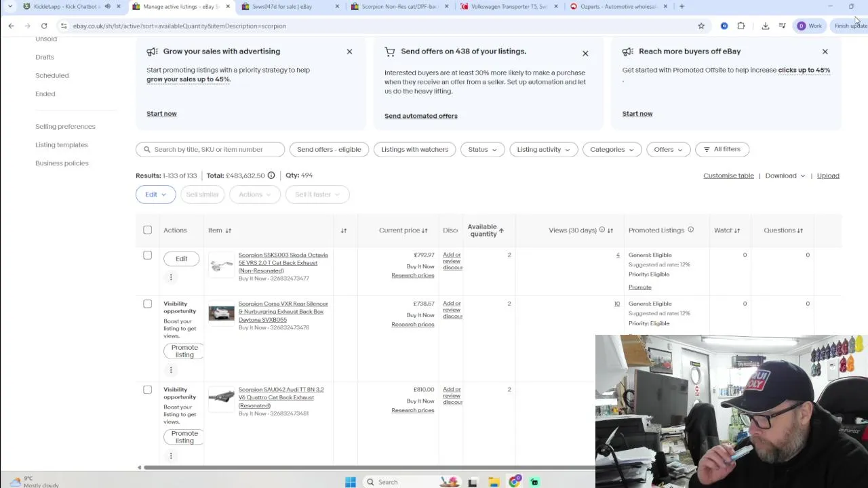868x488 pixels.
Task: Open the browser extensions puzzle icon
Action: [741, 26]
